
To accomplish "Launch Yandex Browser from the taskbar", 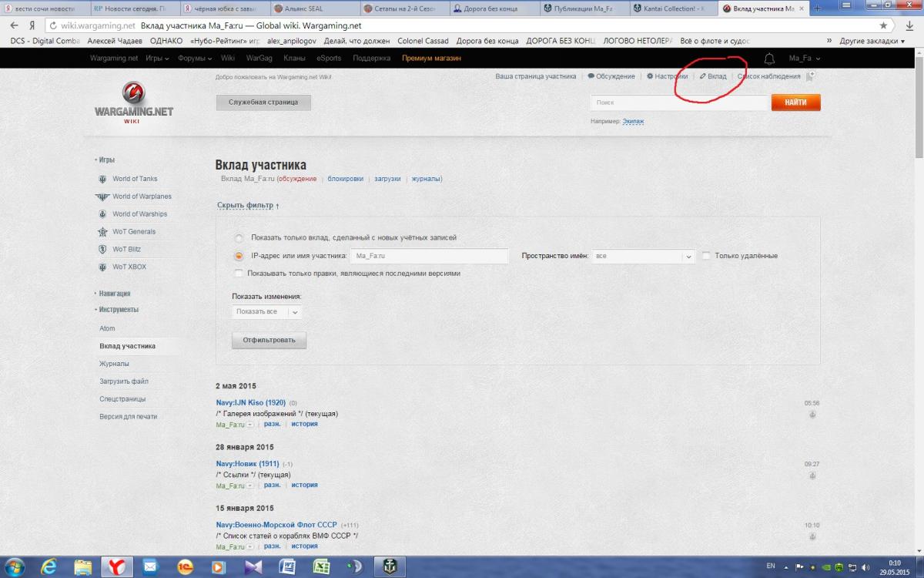I will [115, 566].
